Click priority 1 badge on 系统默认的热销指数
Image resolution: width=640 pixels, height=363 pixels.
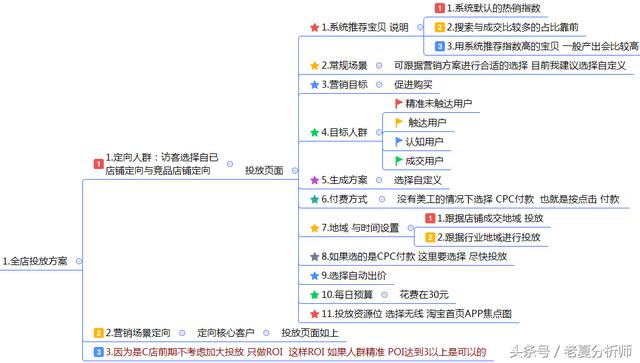440,8
